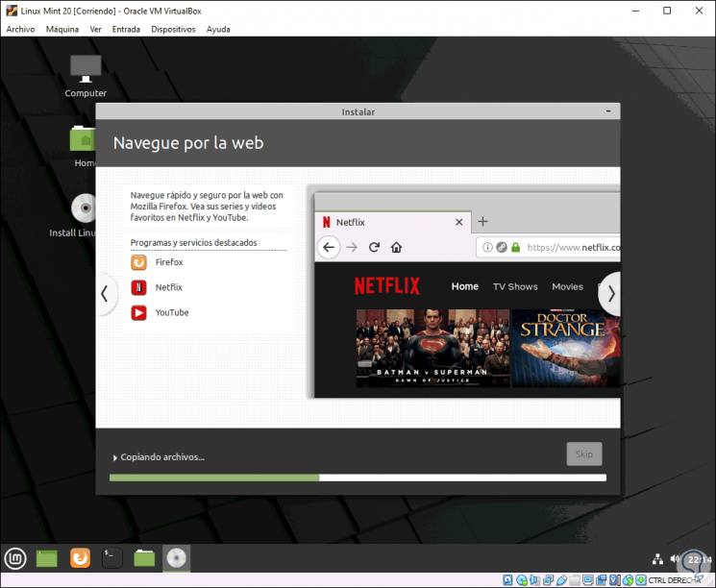Open the sound volume tray icon
Viewport: 716px width, 588px height.
click(675, 559)
